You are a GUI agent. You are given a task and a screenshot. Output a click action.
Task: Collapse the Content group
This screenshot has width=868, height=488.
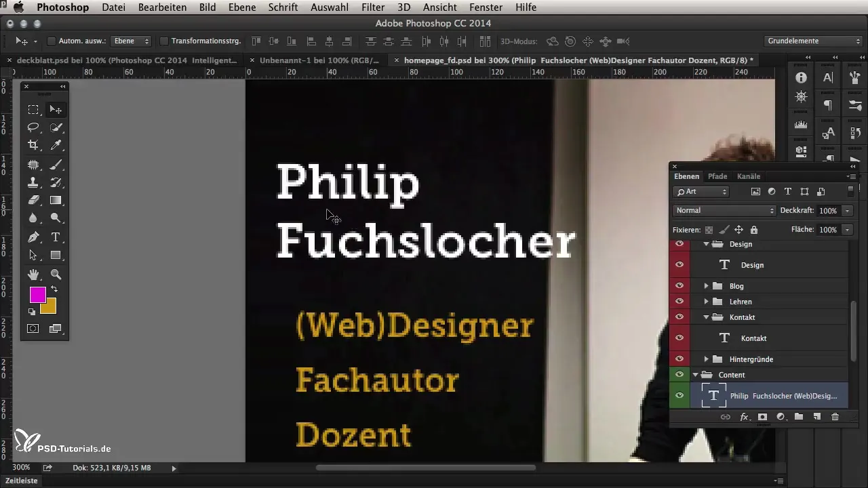[695, 375]
